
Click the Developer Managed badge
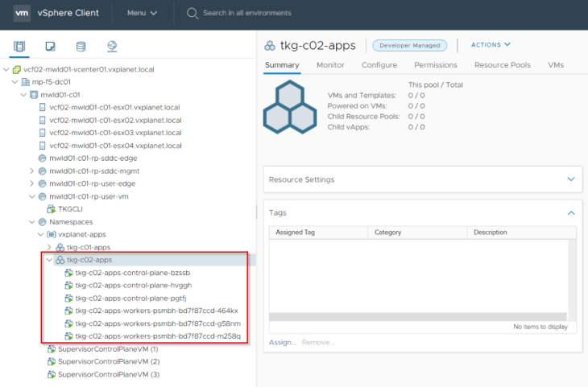pyautogui.click(x=409, y=45)
